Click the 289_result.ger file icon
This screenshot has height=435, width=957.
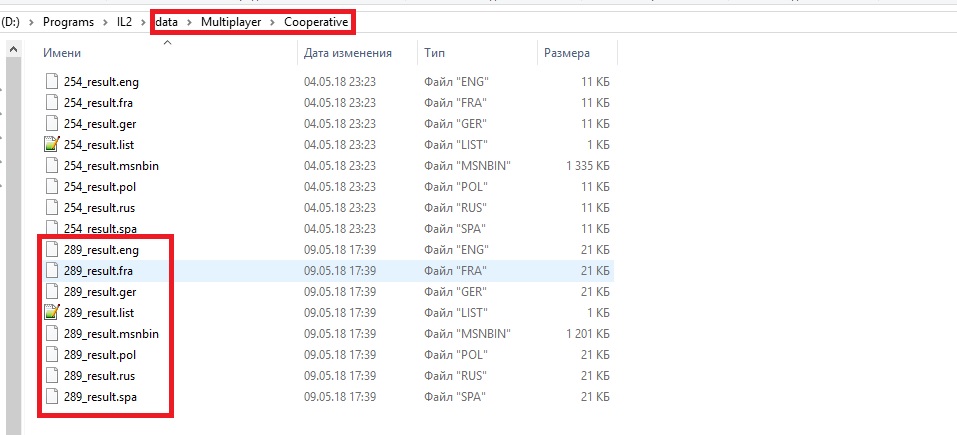pyautogui.click(x=52, y=292)
